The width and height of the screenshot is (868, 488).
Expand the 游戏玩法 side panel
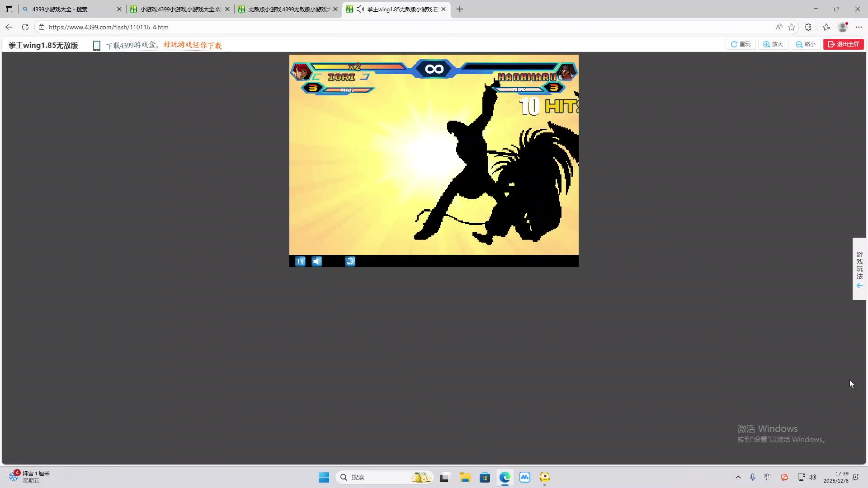pos(859,269)
